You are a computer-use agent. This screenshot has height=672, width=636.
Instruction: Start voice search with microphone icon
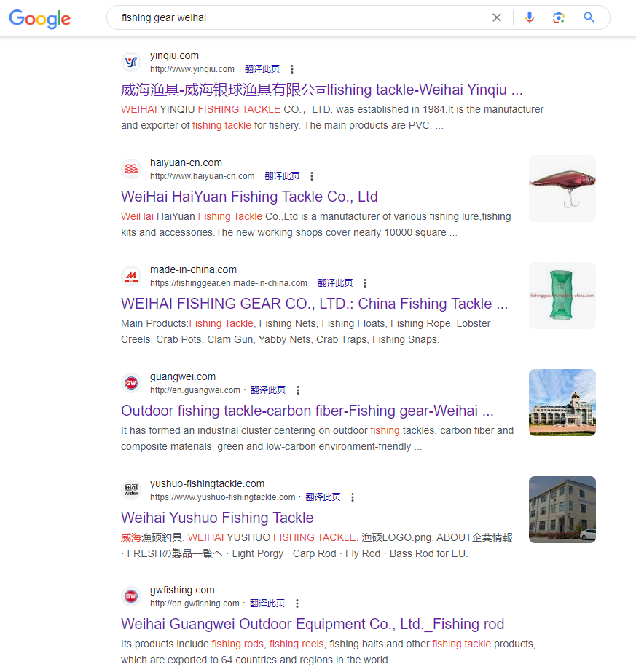[x=530, y=17]
